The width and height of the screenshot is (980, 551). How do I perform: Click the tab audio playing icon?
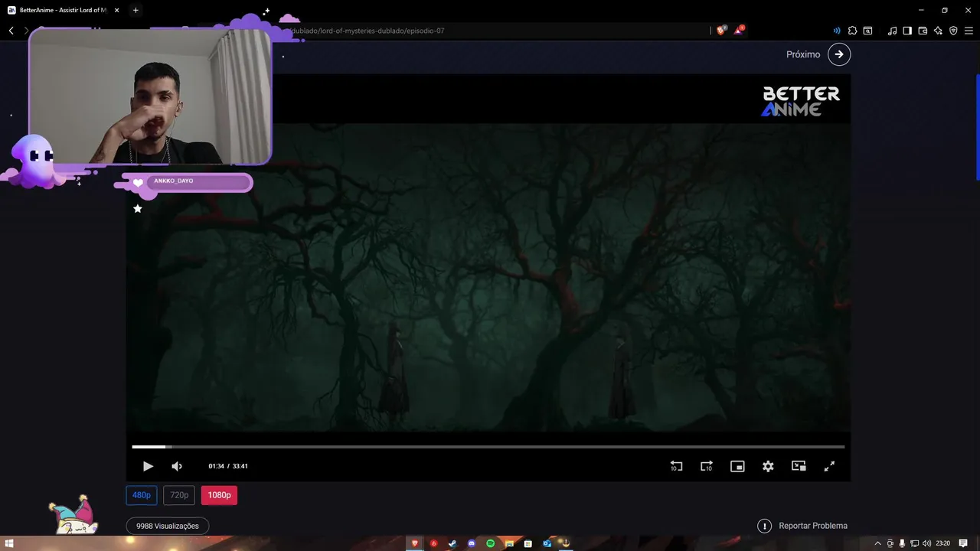(837, 31)
